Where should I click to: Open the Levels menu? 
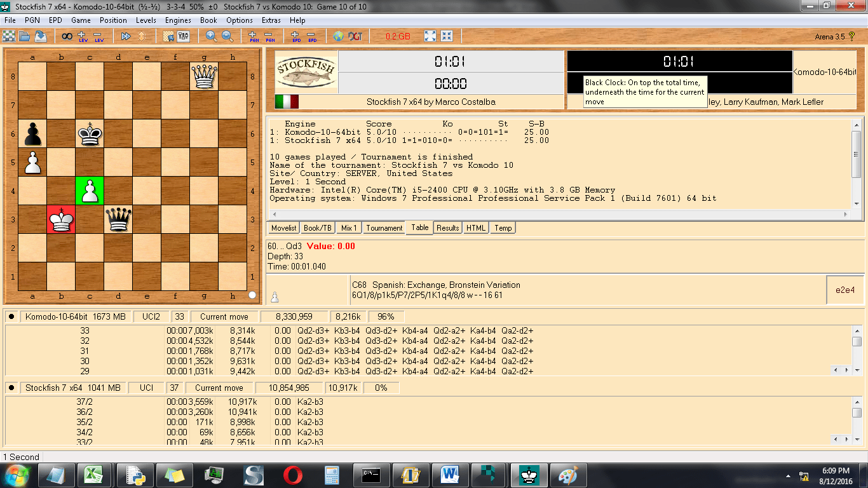(146, 20)
